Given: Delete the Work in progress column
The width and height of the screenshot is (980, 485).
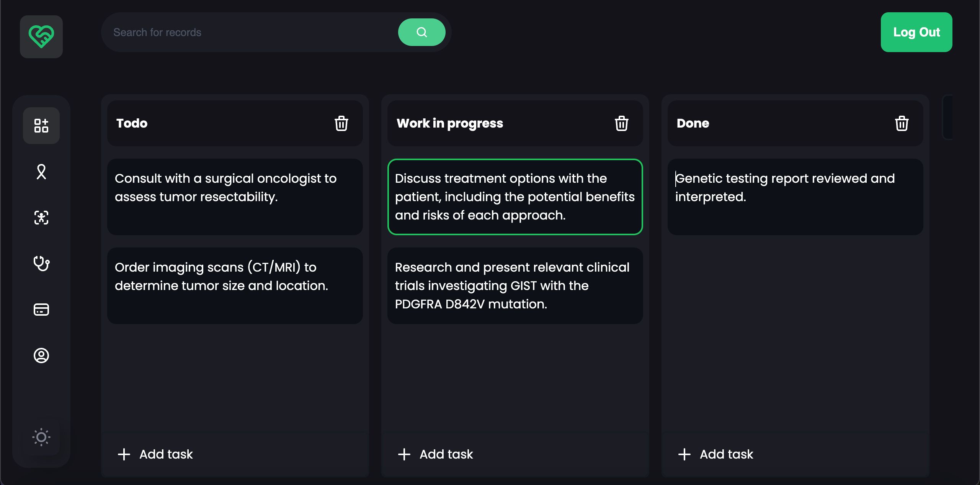Looking at the screenshot, I should point(621,123).
